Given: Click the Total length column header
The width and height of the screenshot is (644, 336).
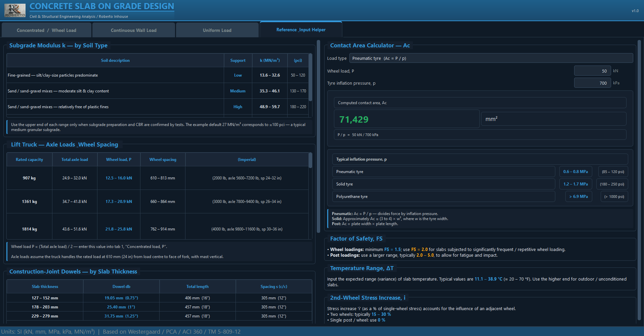Looking at the screenshot, I should pyautogui.click(x=198, y=287).
